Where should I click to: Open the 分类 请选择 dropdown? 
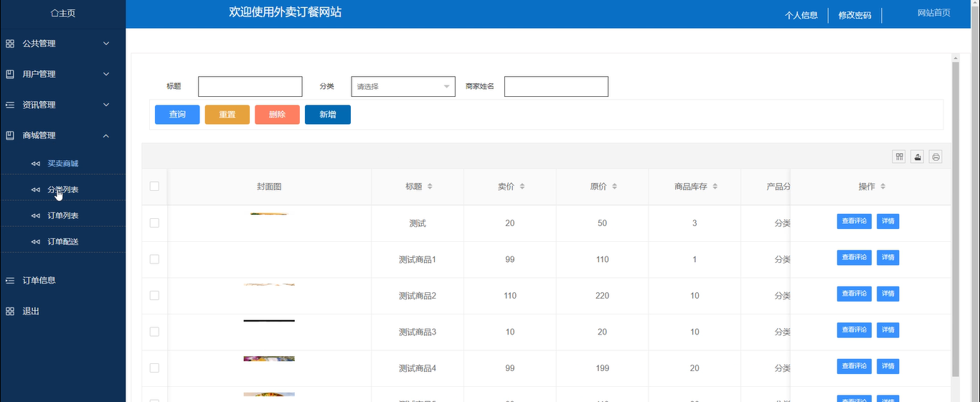click(403, 86)
